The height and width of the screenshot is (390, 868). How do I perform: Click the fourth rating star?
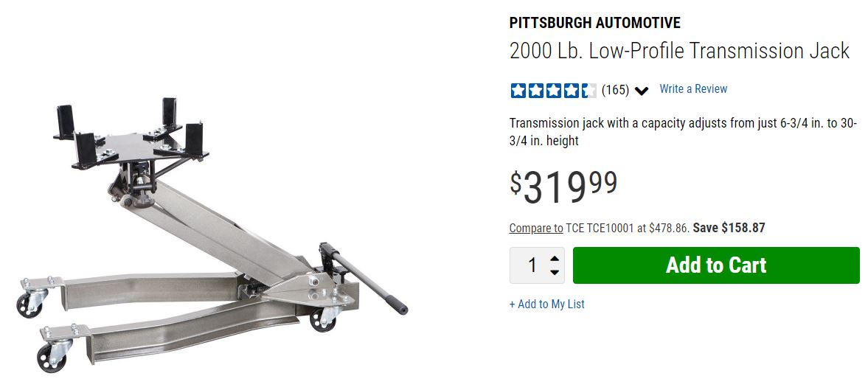(571, 91)
